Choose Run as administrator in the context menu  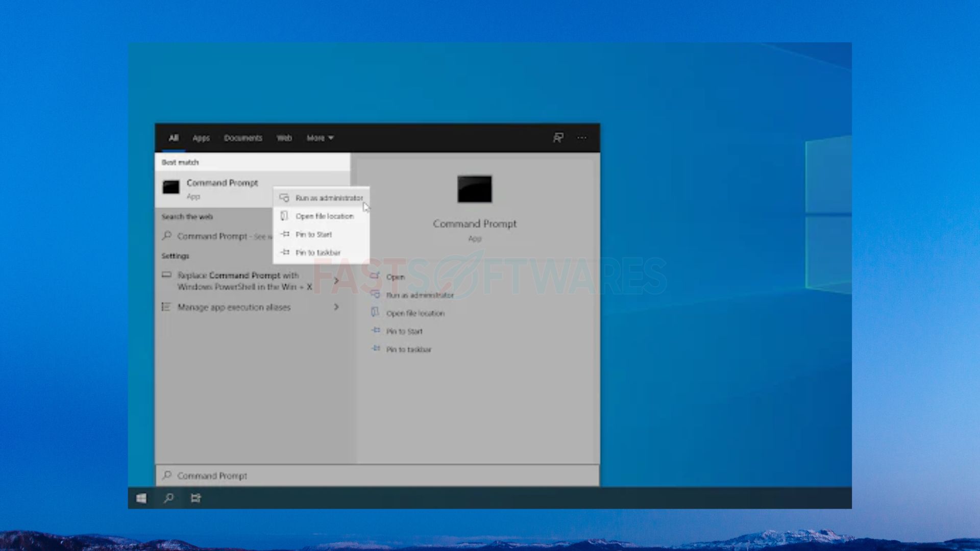coord(322,198)
